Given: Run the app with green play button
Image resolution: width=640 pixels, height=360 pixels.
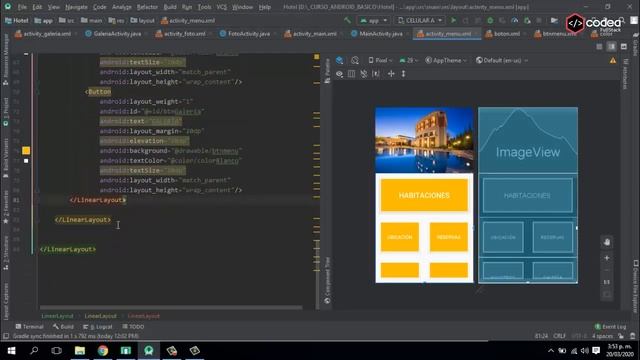Looking at the screenshot, I should [453, 20].
